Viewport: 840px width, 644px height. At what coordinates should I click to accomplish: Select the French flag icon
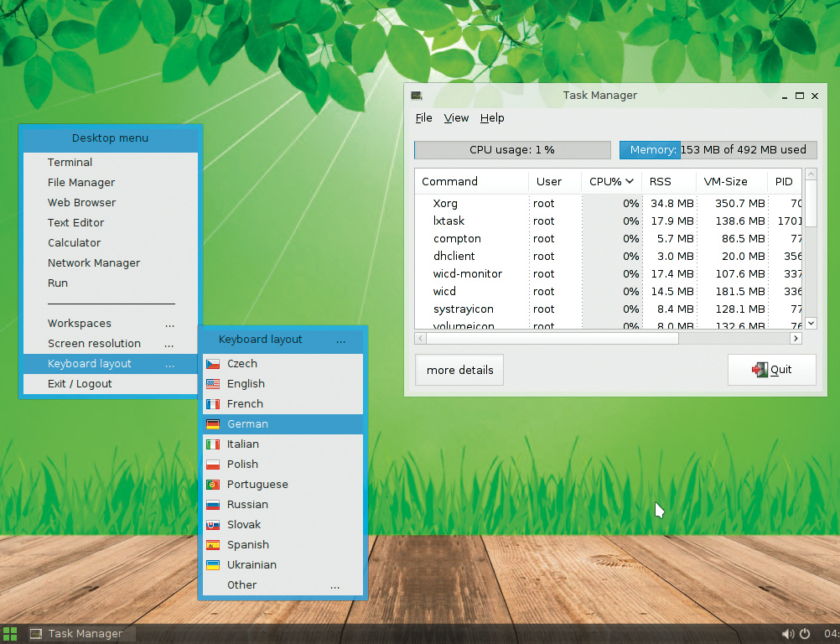coord(213,404)
